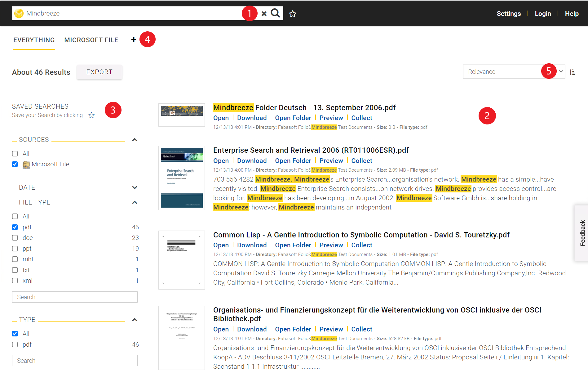
Task: Toggle the sort order icon beside Relevance
Action: coord(572,72)
